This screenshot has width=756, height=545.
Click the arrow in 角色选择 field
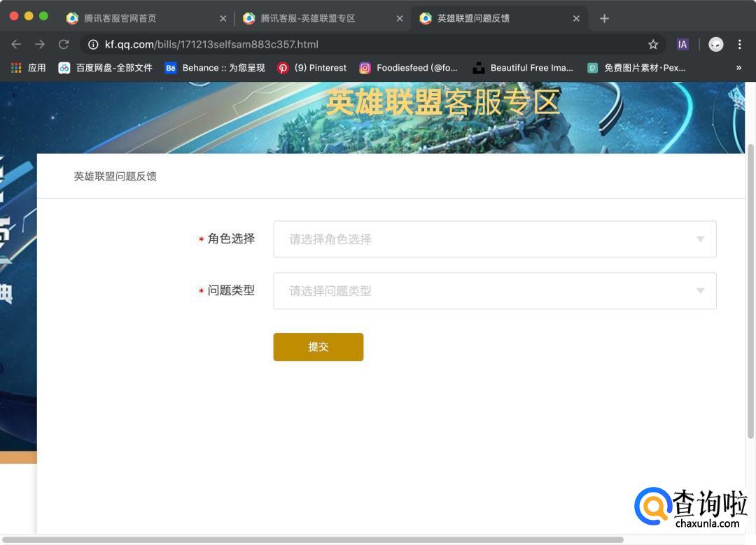701,239
